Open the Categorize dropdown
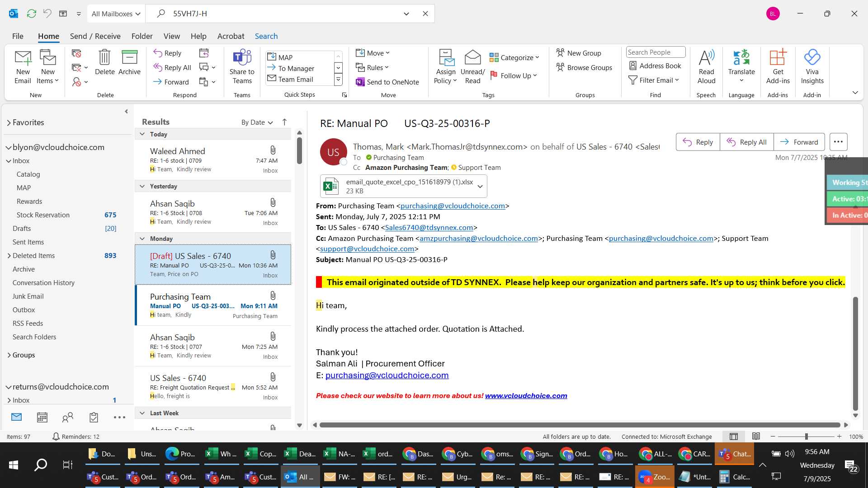 pos(514,57)
